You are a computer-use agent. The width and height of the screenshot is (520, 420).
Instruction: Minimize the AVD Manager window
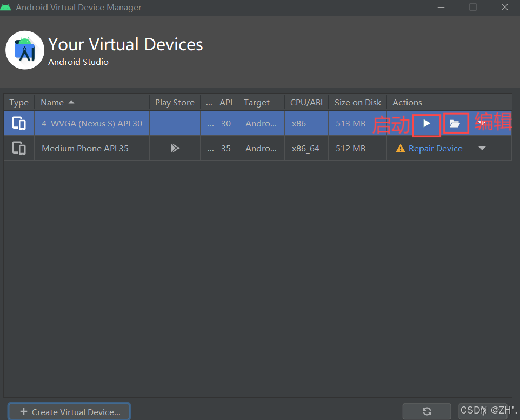(x=441, y=8)
